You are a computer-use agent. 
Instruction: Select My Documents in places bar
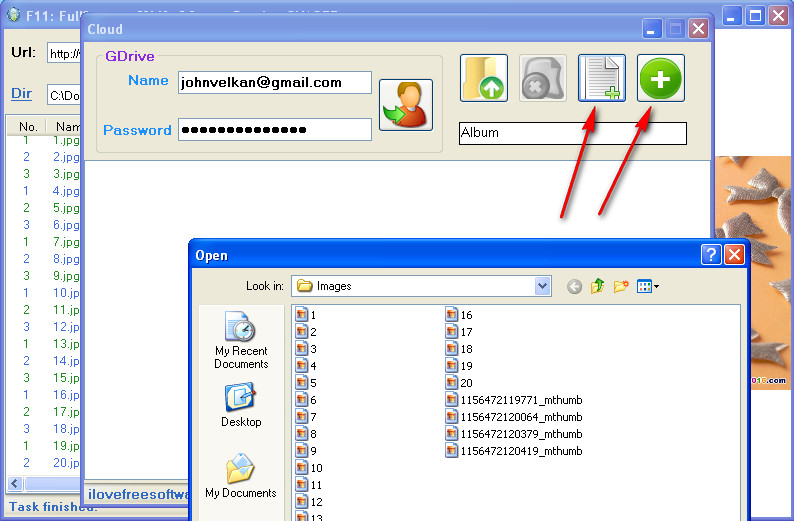pyautogui.click(x=241, y=476)
